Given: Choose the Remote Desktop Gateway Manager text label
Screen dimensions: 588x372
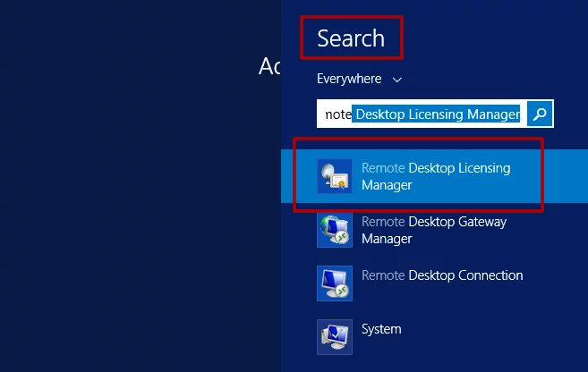Looking at the screenshot, I should point(433,230).
